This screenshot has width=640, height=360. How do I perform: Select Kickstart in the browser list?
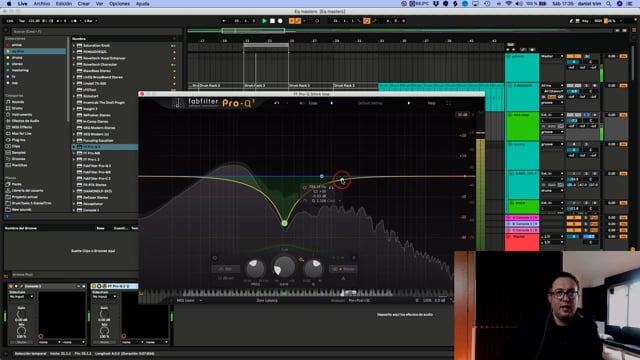coord(91,96)
